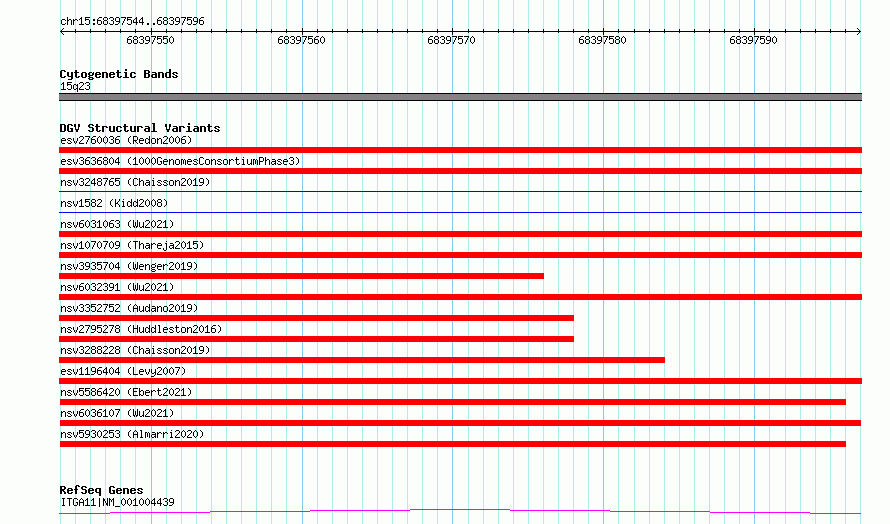Screen dimensions: 890x524
Task: Select variant nsv1582 (Kidd2008) label
Action: coord(114,203)
